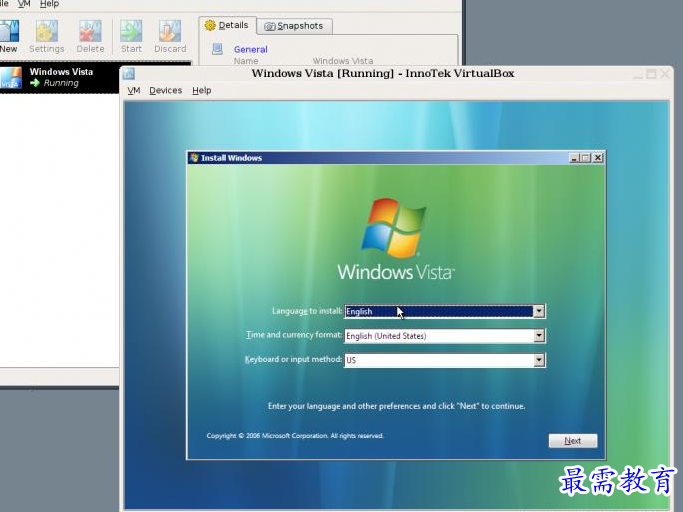Click the Microsoft copyright notice text

click(x=295, y=435)
